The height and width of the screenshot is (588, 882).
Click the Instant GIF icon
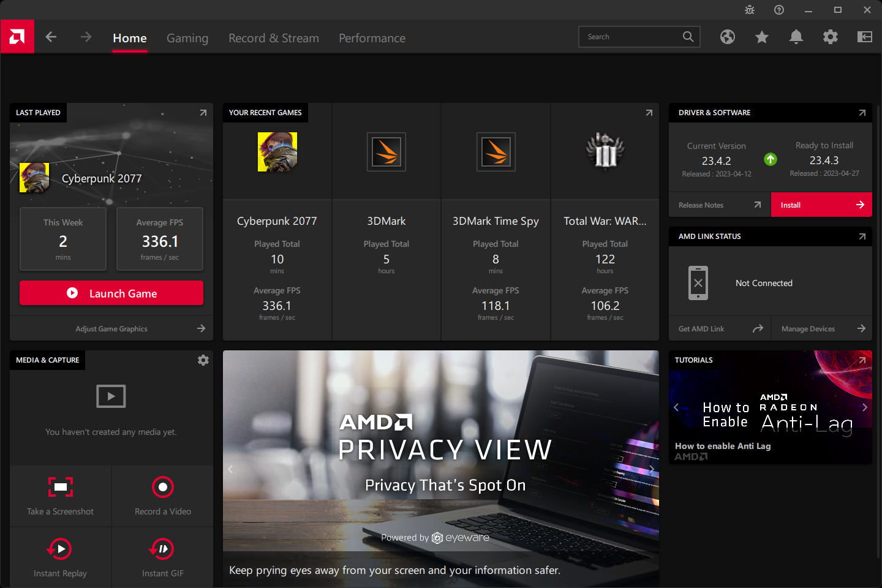coord(162,549)
